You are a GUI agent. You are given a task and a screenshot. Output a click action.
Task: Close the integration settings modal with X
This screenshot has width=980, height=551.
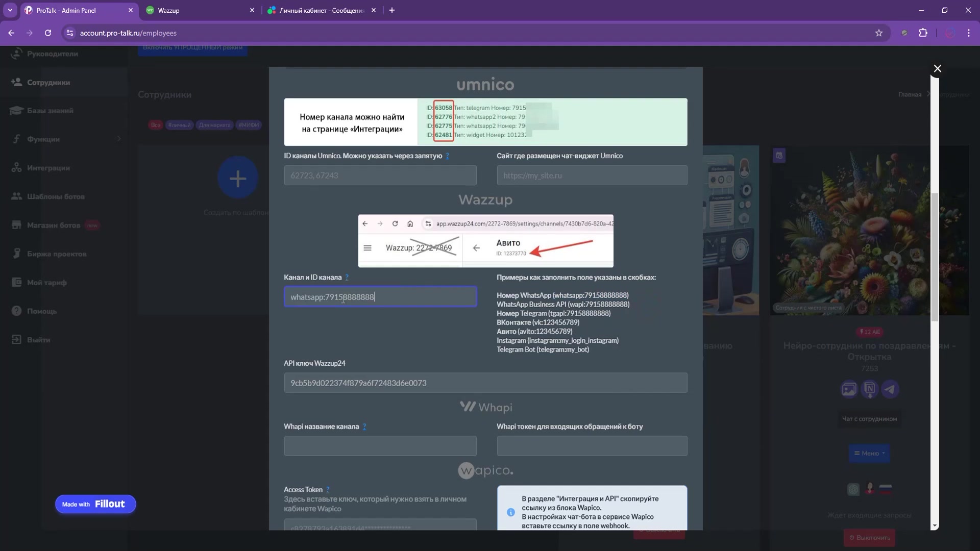tap(937, 68)
